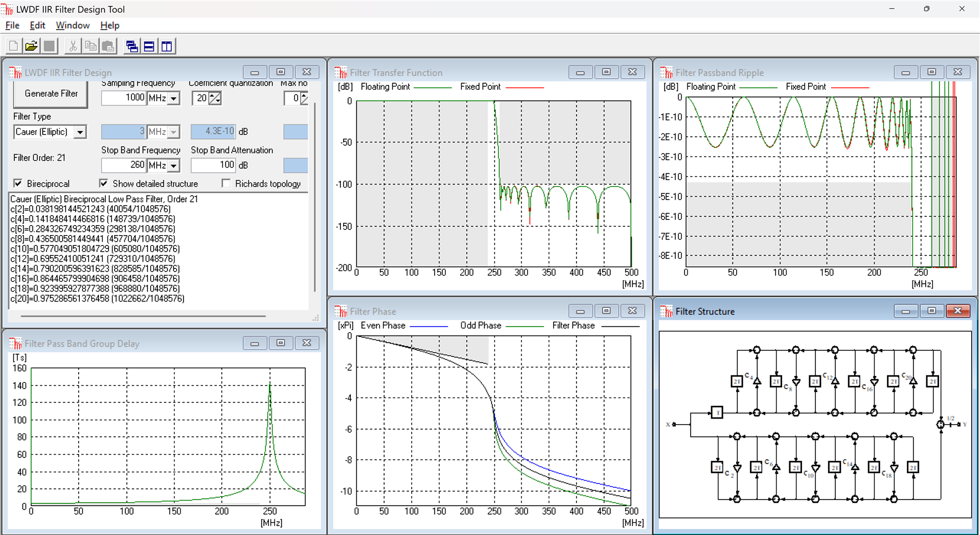
Task: Open the Edit menu
Action: coord(37,26)
